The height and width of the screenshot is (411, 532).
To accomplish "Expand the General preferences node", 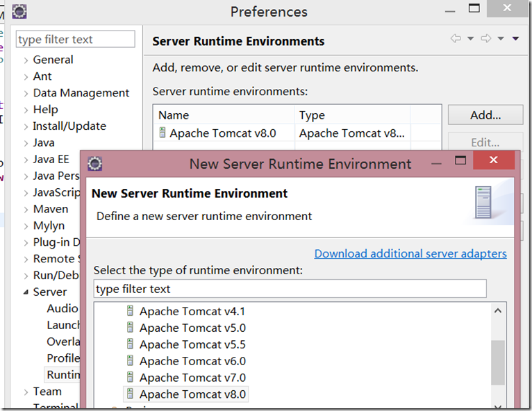I will (x=26, y=60).
